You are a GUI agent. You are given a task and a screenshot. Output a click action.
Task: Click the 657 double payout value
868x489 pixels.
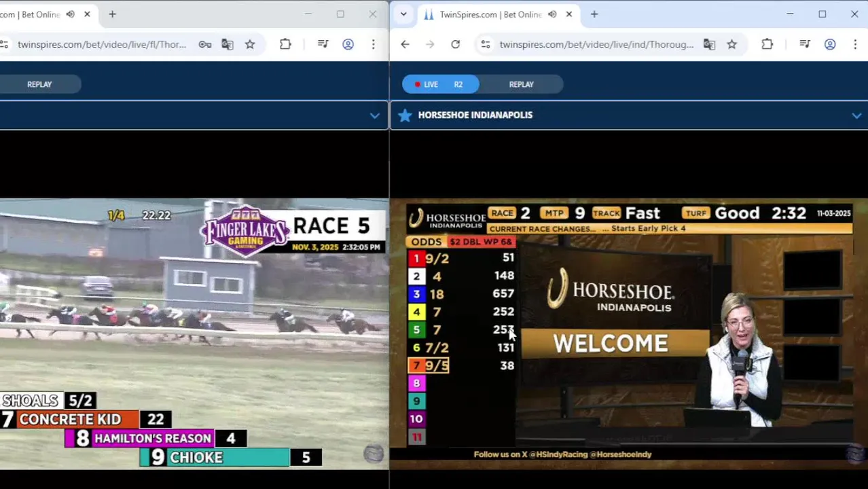pyautogui.click(x=503, y=293)
